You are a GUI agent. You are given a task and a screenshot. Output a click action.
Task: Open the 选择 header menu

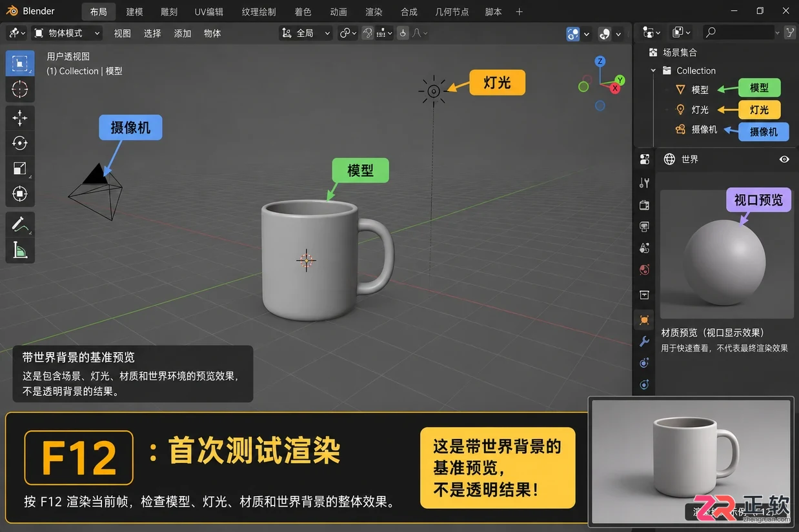(152, 34)
